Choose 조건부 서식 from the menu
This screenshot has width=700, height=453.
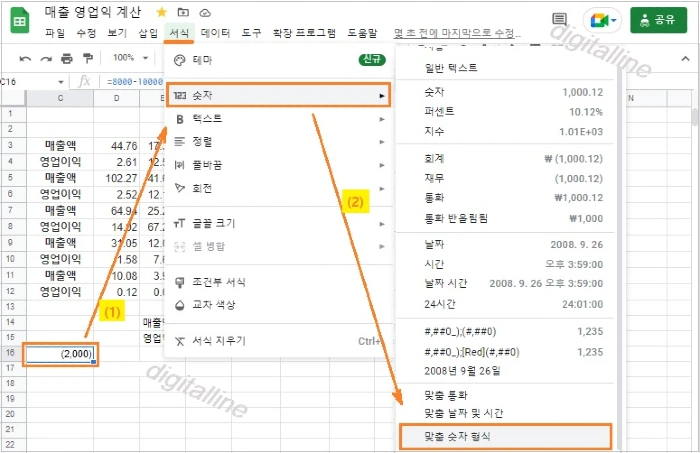(278, 282)
